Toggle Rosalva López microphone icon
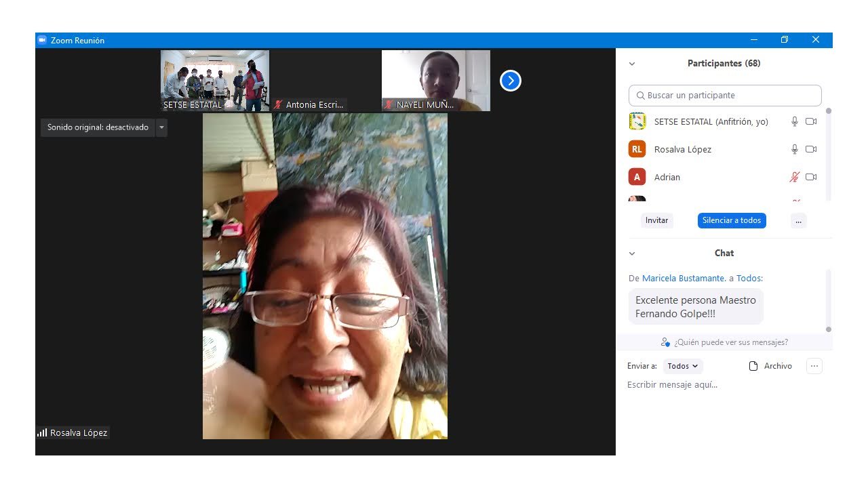The image size is (868, 488). [795, 149]
